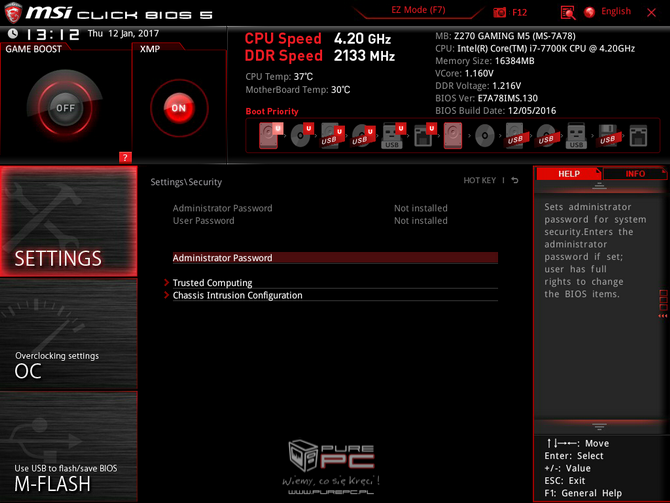Click the date Thu 12 Jan, 2017
Image resolution: width=670 pixels, height=503 pixels.
[x=123, y=33]
